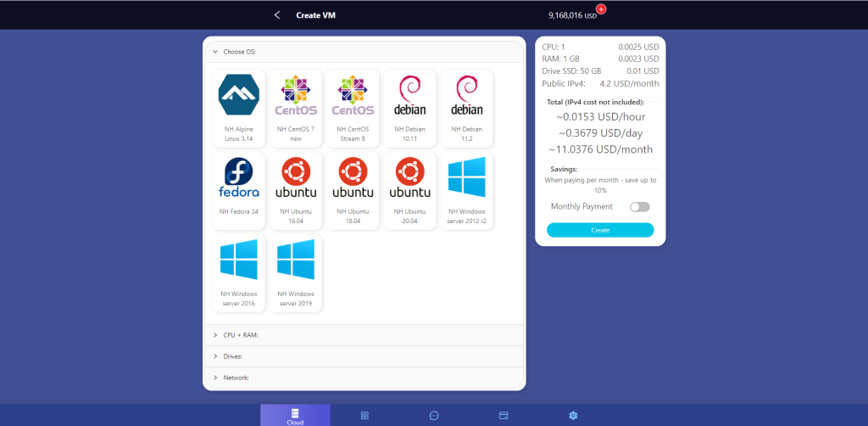Select the NH Alpine Linux 3.14 OS

pos(237,108)
